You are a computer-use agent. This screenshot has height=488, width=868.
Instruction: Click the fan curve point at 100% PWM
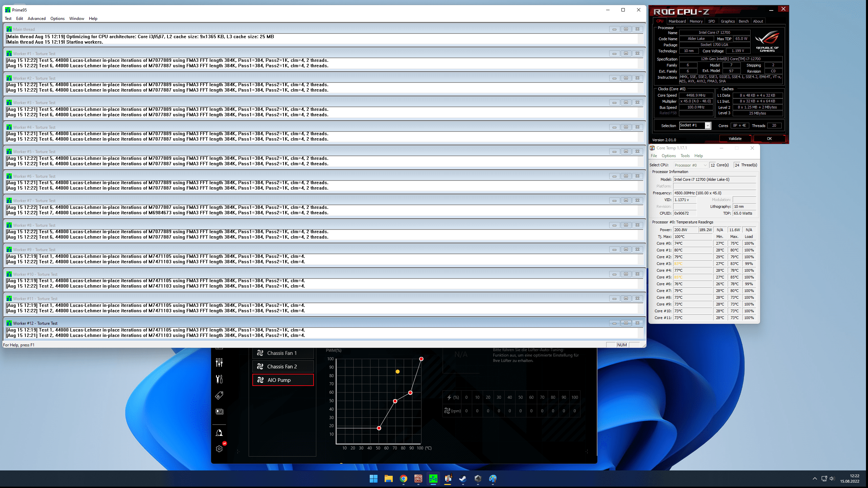click(x=421, y=359)
